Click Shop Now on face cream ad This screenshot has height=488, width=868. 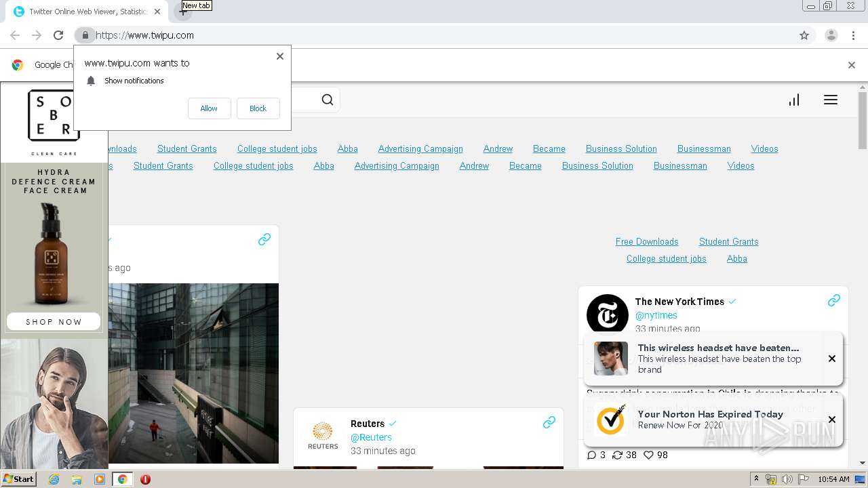click(54, 322)
